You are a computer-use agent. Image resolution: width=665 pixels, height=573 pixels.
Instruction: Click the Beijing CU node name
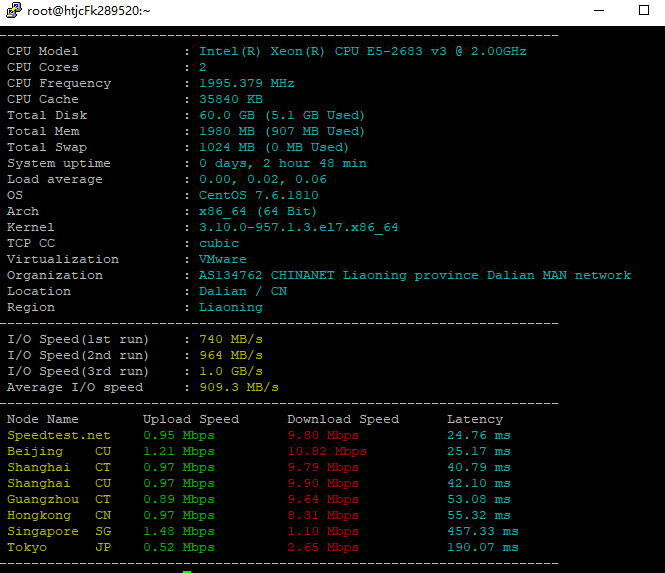59,451
